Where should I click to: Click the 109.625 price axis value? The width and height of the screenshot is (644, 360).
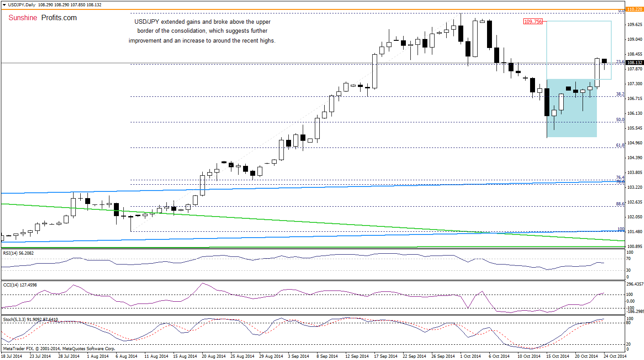[x=635, y=25]
